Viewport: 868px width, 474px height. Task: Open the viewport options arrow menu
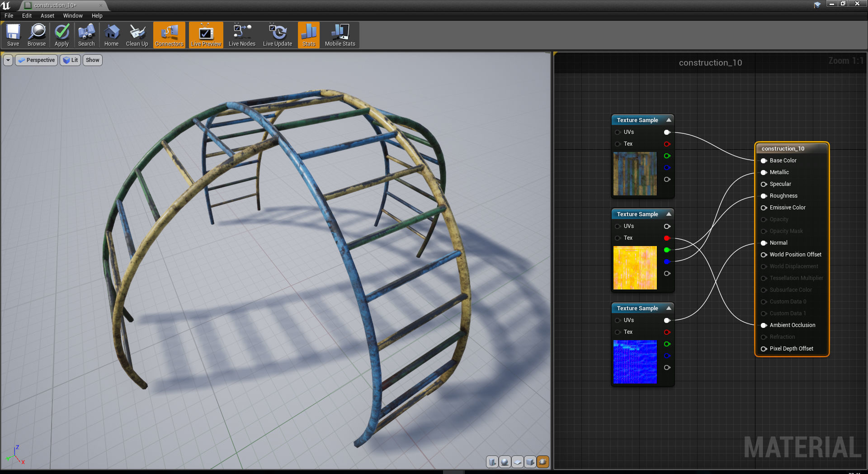pos(8,60)
